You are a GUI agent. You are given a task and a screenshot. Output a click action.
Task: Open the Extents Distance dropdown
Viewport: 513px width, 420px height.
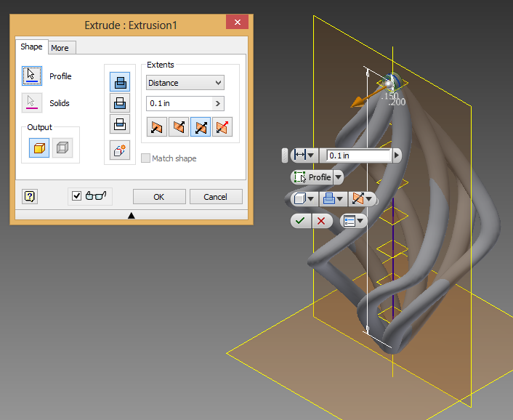point(185,83)
